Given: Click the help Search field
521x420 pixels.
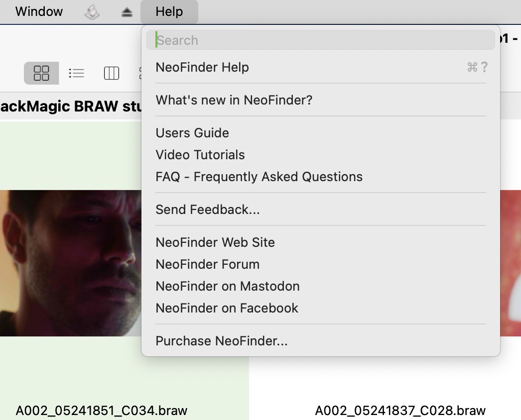Looking at the screenshot, I should [x=320, y=40].
